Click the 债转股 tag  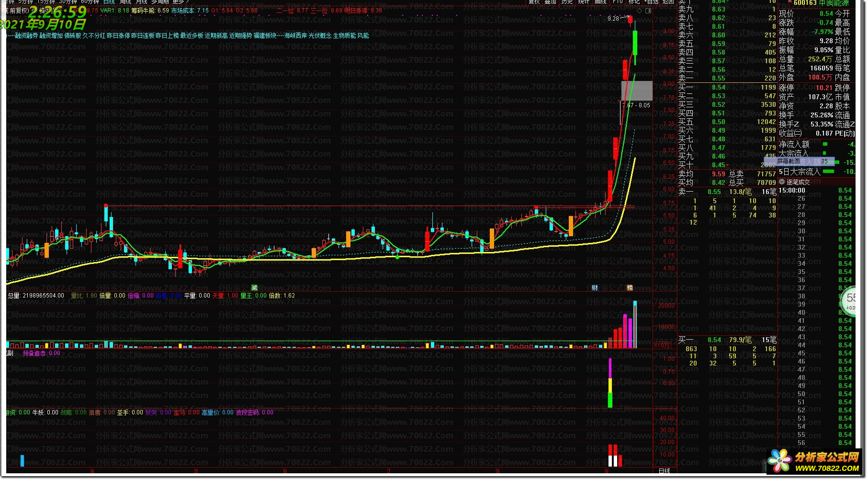tap(72, 36)
